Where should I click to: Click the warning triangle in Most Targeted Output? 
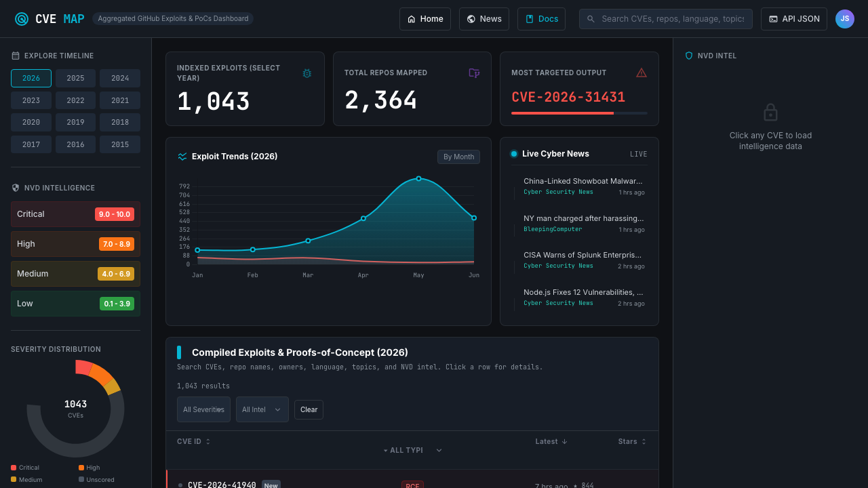pyautogui.click(x=642, y=73)
